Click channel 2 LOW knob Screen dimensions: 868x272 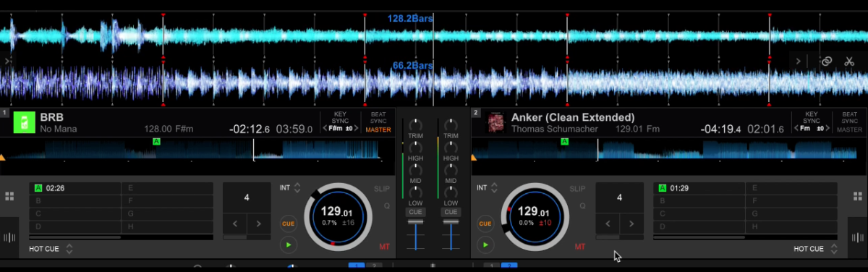[451, 192]
